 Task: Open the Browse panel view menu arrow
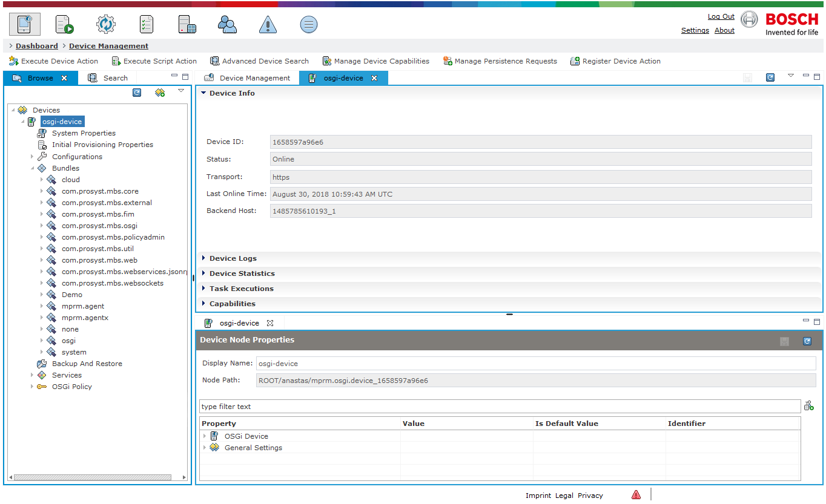pos(180,91)
